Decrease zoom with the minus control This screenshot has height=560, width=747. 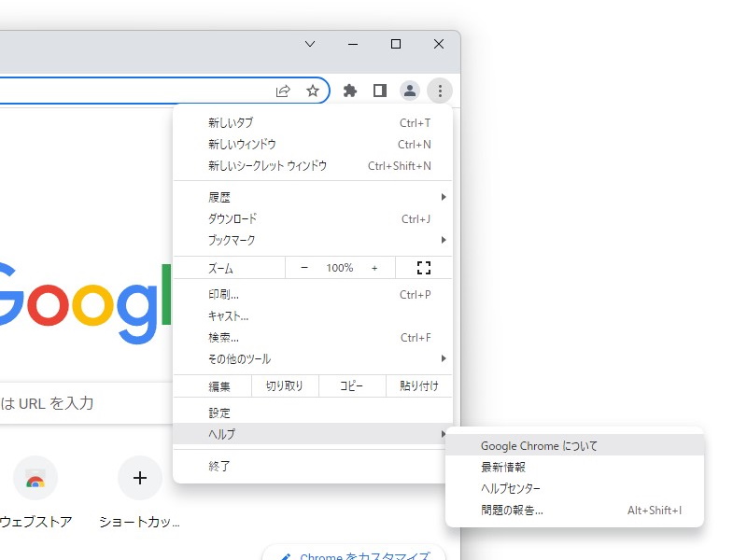click(x=303, y=267)
